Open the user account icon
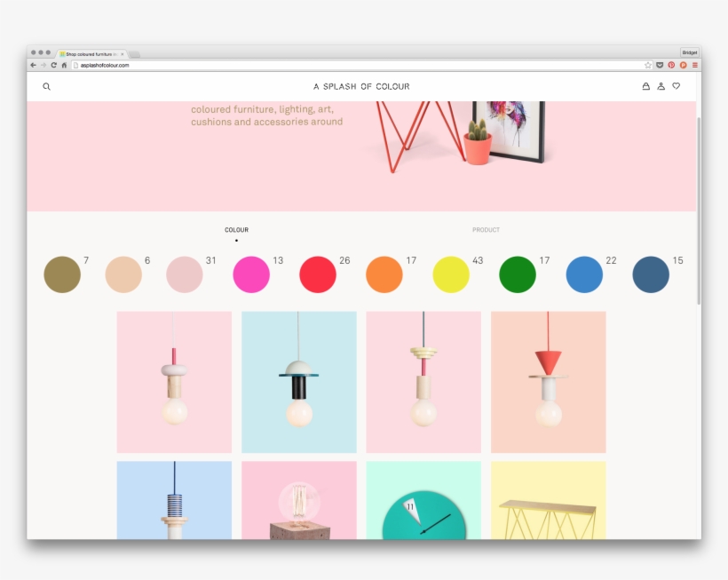This screenshot has width=728, height=580. point(661,86)
